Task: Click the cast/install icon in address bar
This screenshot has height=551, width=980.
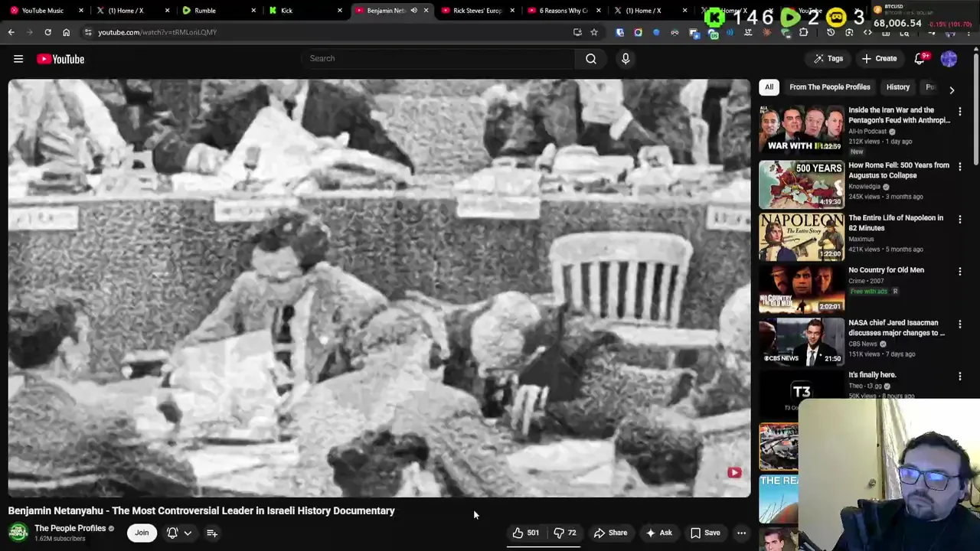Action: click(x=577, y=32)
